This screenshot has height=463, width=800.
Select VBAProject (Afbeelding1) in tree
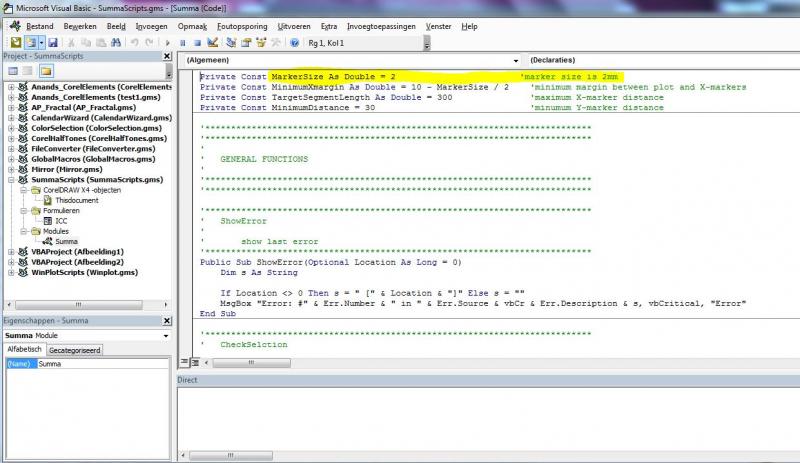click(77, 252)
